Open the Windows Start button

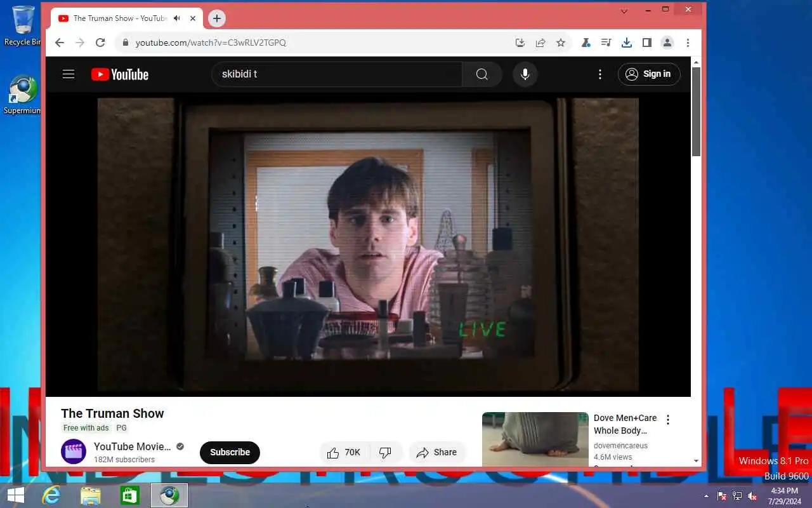(x=15, y=495)
